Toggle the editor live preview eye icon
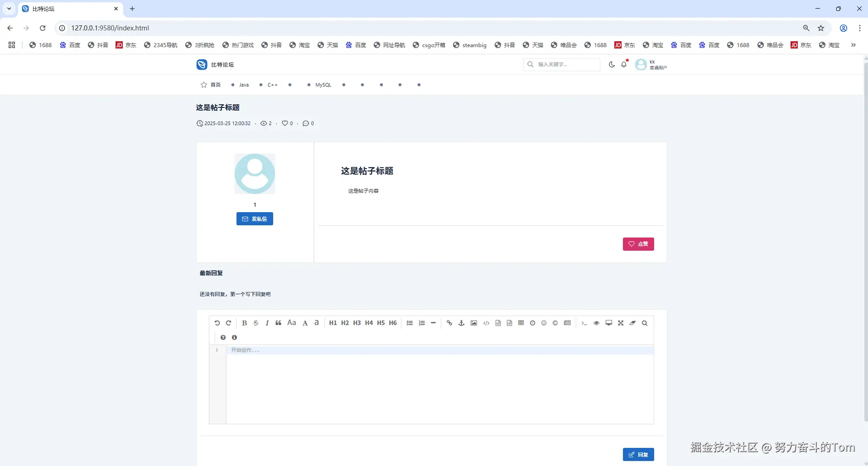868x466 pixels. (x=596, y=323)
